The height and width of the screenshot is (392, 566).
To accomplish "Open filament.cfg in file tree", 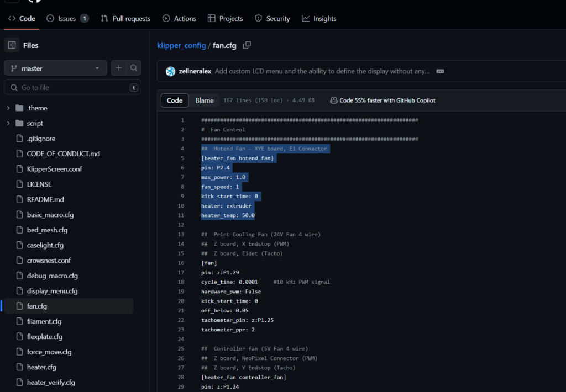I will tap(44, 321).
